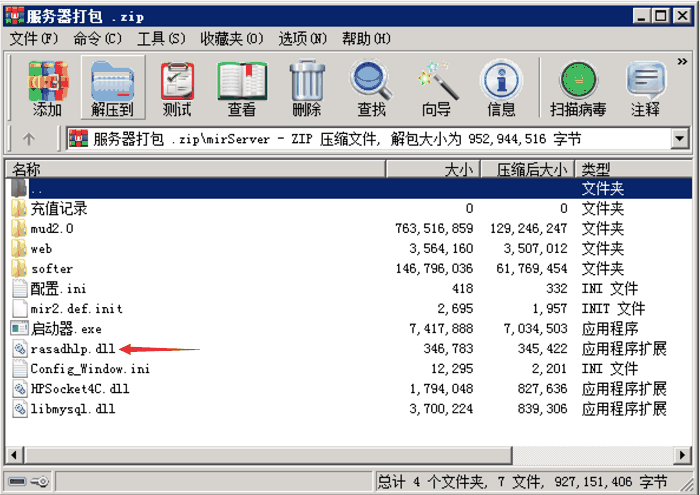This screenshot has height=495, width=700.
Task: Open the 帮助(H) menu
Action: pos(366,39)
